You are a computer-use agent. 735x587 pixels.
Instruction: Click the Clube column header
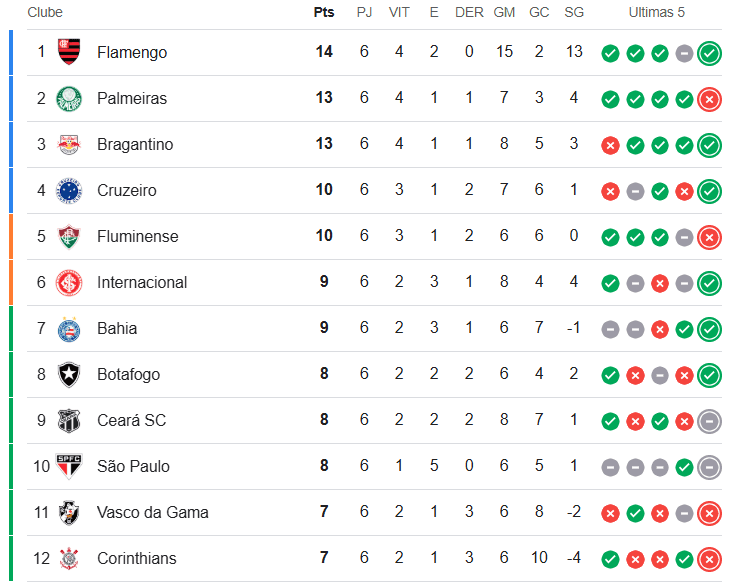tap(45, 13)
